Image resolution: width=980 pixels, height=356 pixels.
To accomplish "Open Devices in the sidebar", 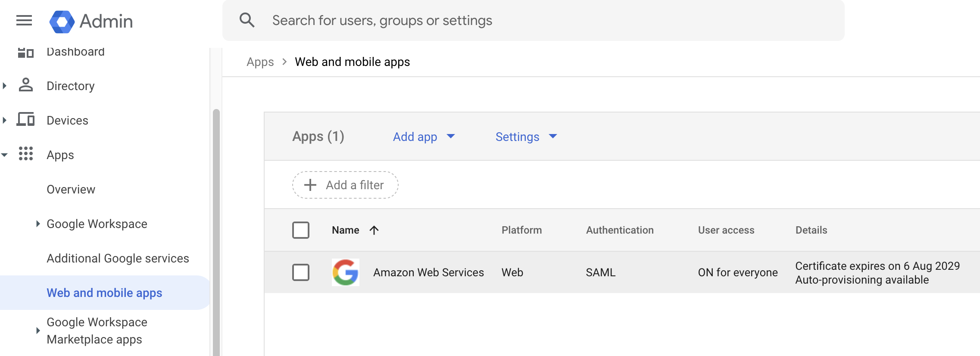I will point(67,120).
